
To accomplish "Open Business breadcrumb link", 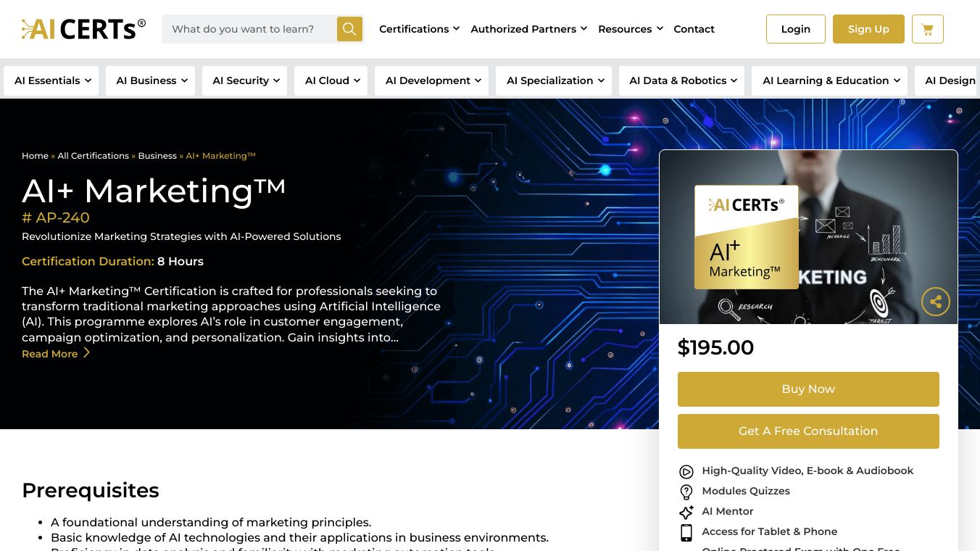I will pos(157,156).
